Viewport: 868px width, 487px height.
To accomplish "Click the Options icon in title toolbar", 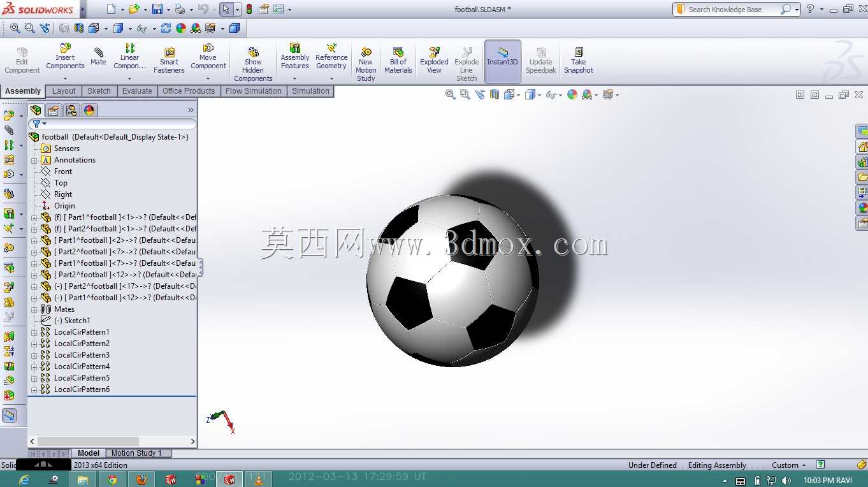I will (278, 9).
